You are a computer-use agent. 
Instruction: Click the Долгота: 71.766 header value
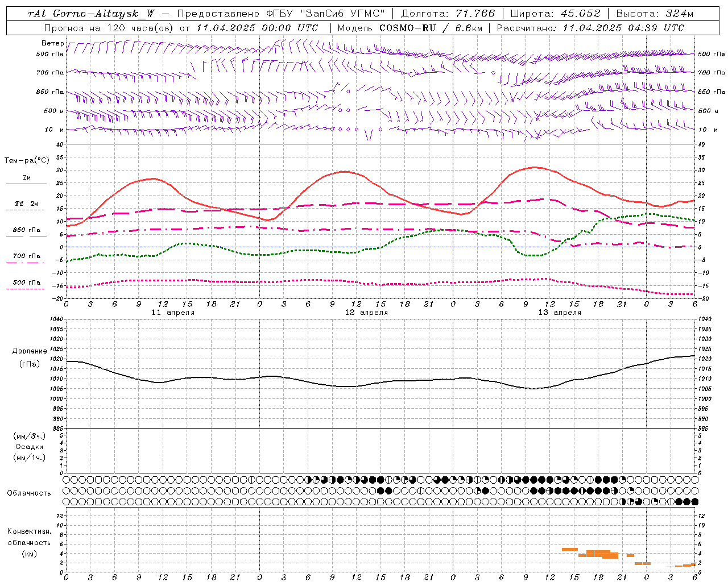[448, 14]
